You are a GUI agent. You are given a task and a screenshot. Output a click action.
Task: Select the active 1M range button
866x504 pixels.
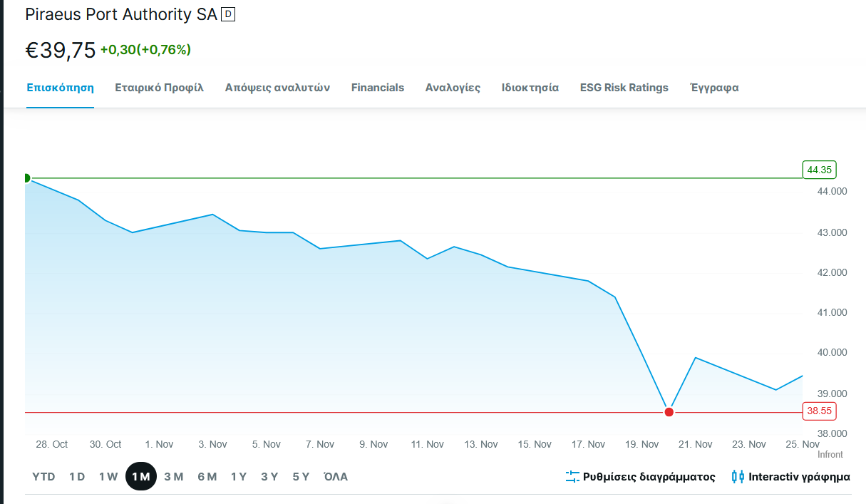[141, 477]
